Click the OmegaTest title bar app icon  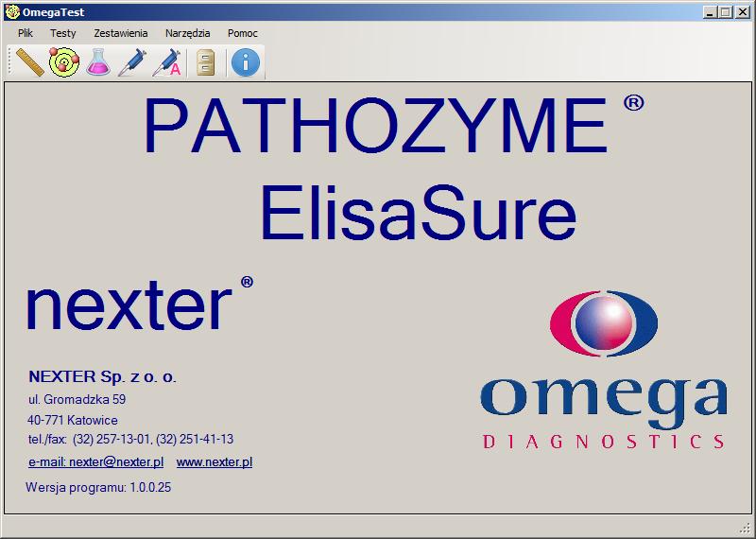(x=12, y=12)
